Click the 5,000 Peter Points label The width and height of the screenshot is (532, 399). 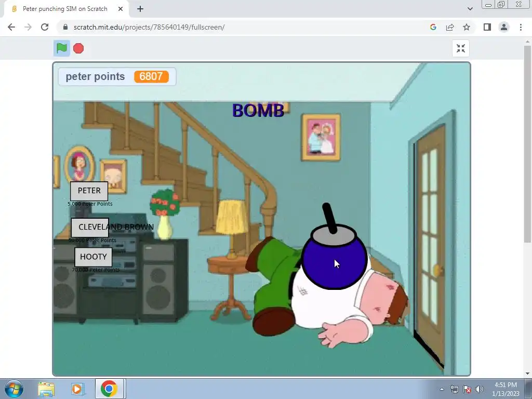[90, 204]
